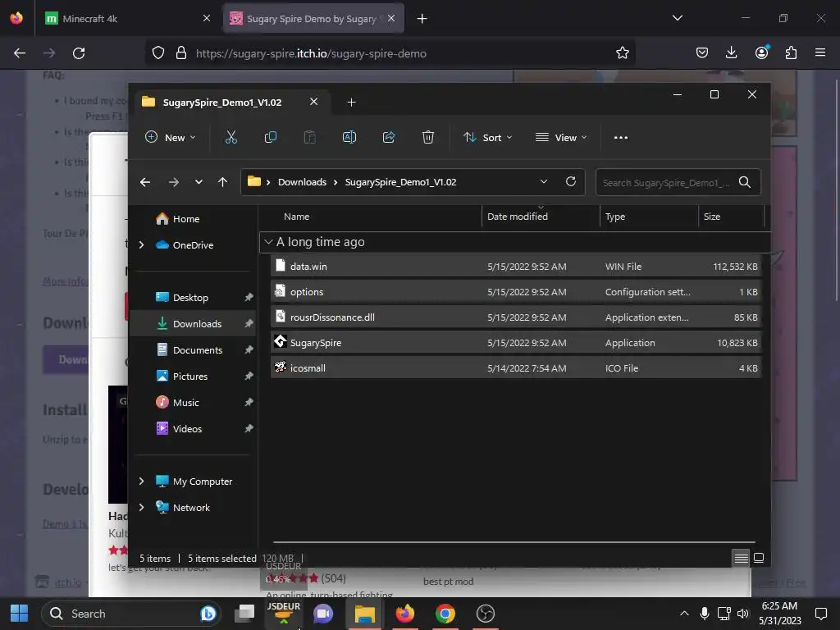
Task: Collapse the 'A long time ago' group
Action: coord(269,242)
